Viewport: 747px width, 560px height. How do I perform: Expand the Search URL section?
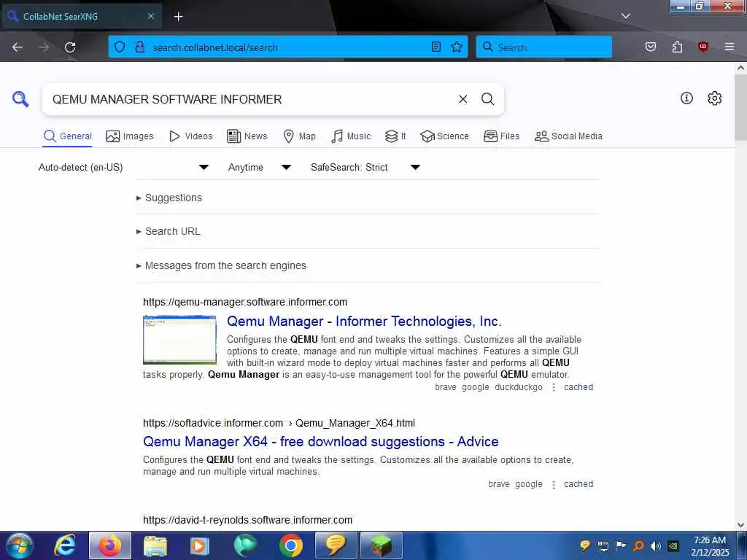coord(169,231)
